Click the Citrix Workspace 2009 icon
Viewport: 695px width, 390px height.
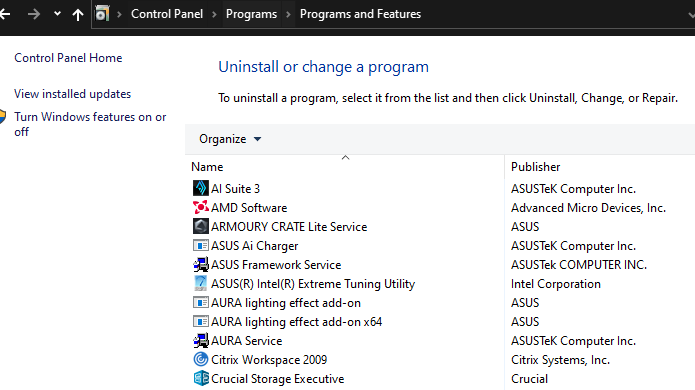coord(201,359)
